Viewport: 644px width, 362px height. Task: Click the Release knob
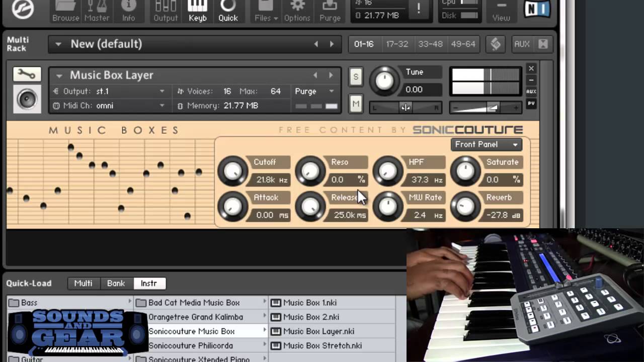click(x=310, y=206)
